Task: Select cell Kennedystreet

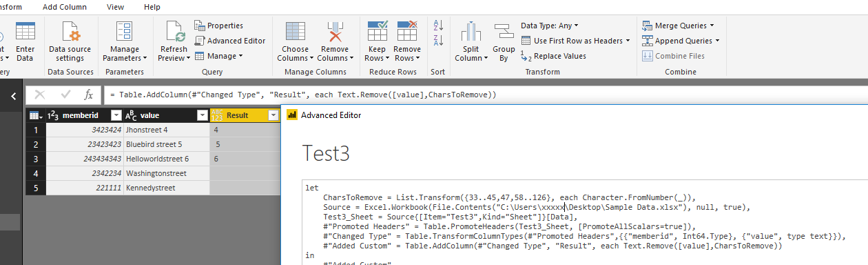Action: tap(166, 188)
